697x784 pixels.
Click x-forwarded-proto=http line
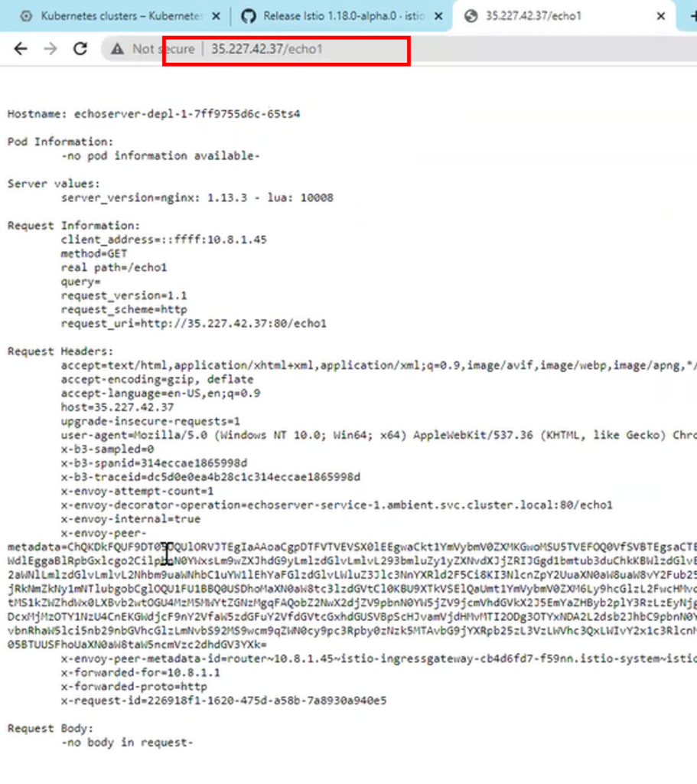(x=134, y=688)
